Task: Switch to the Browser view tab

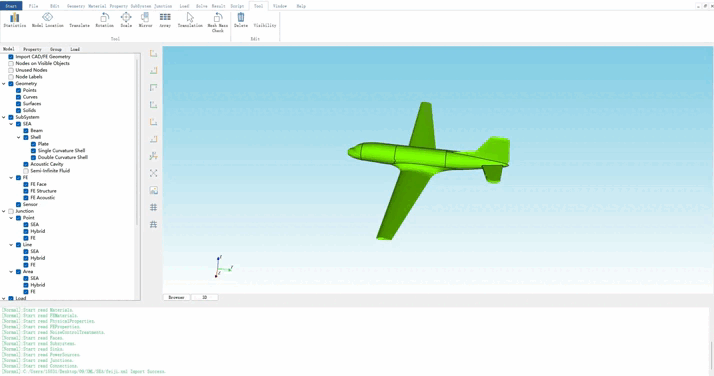Action: point(176,297)
